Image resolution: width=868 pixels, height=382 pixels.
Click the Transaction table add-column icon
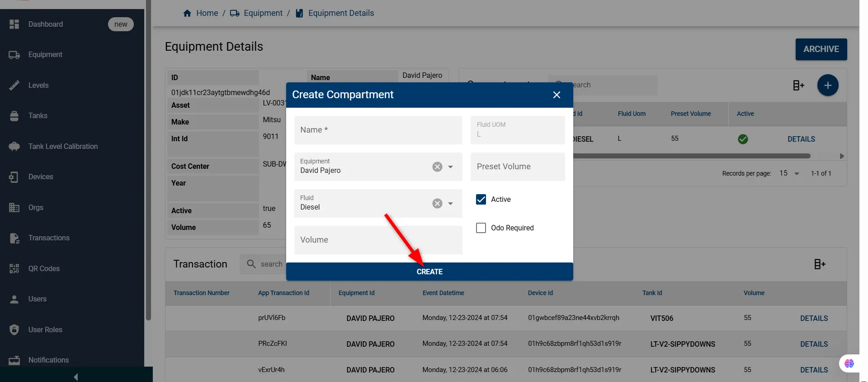tap(820, 264)
